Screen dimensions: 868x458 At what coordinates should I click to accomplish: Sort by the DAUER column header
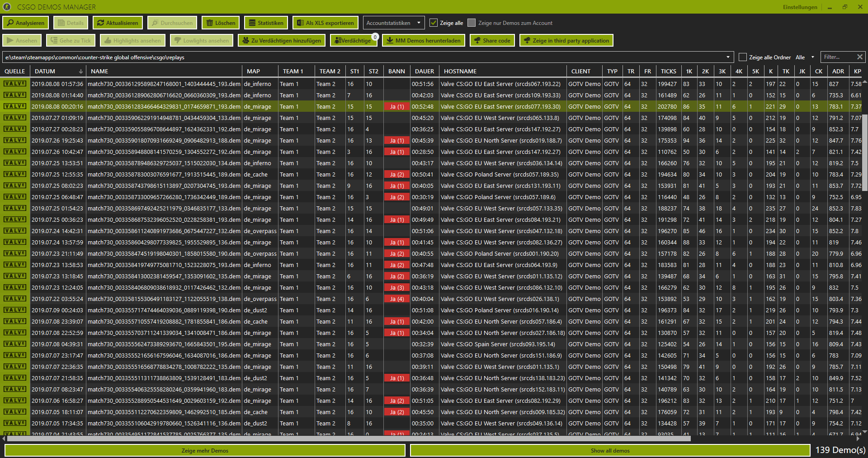point(425,71)
